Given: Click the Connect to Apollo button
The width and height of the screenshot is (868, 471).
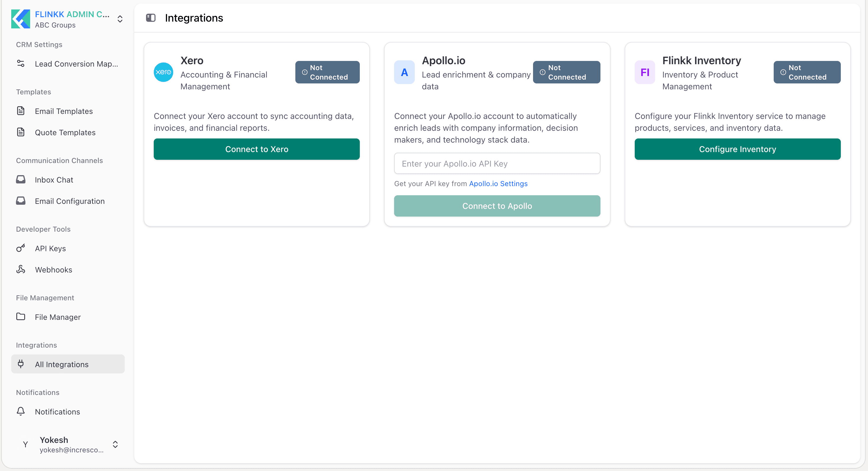Looking at the screenshot, I should pyautogui.click(x=497, y=206).
